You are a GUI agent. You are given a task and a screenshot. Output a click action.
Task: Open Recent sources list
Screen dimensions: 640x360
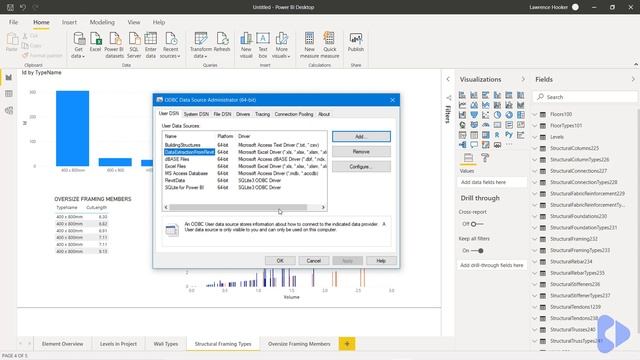point(170,45)
